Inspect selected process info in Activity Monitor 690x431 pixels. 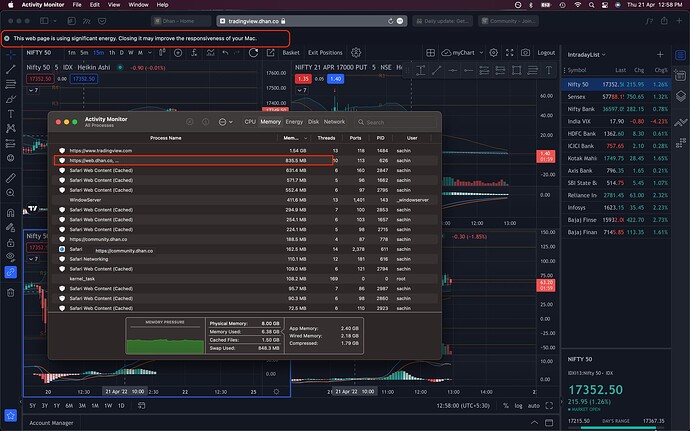click(206, 122)
